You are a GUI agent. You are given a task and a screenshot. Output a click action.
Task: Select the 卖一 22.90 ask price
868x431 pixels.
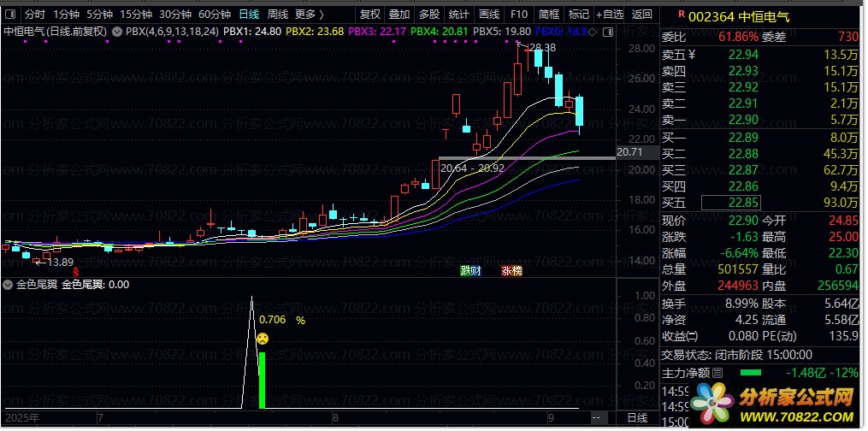click(743, 120)
